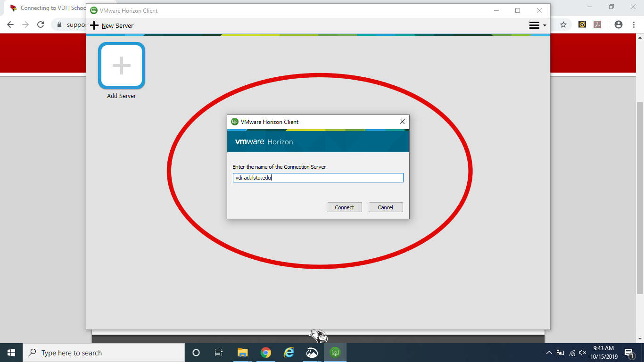The image size is (644, 362).
Task: Click the battery status icon
Action: (561, 353)
